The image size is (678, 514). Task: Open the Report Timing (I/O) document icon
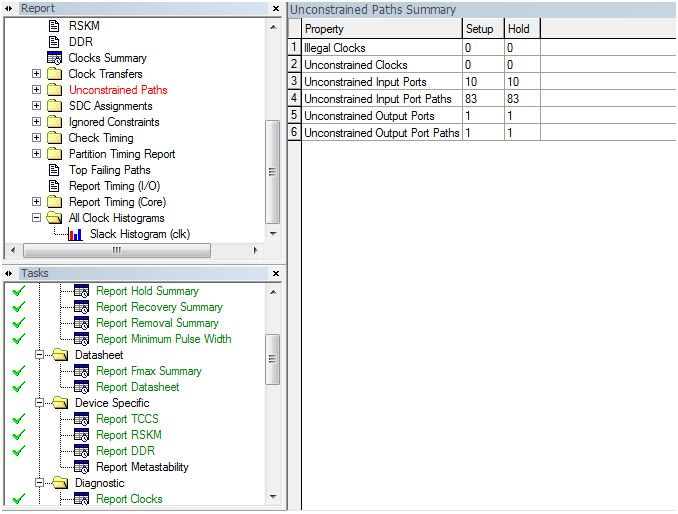point(54,186)
